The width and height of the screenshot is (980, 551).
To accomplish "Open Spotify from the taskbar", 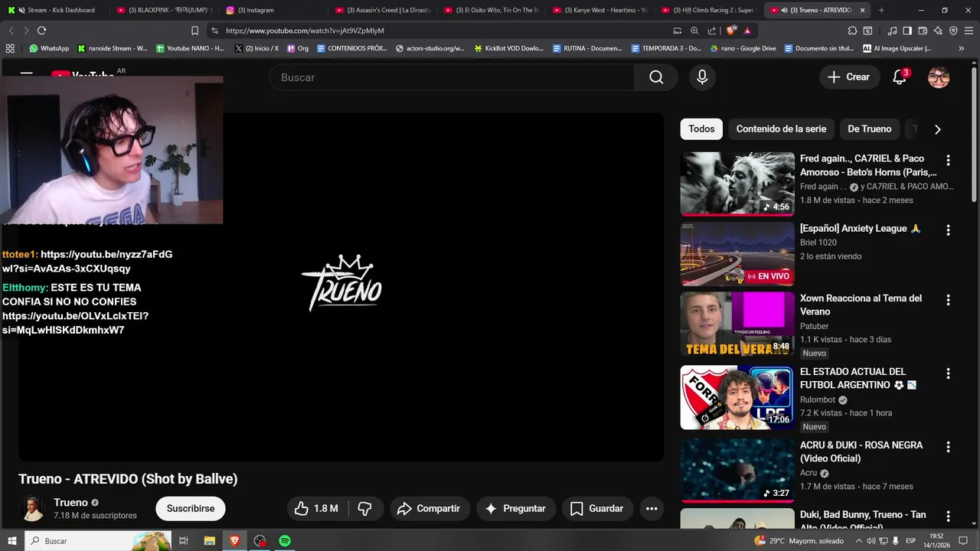I will click(285, 541).
